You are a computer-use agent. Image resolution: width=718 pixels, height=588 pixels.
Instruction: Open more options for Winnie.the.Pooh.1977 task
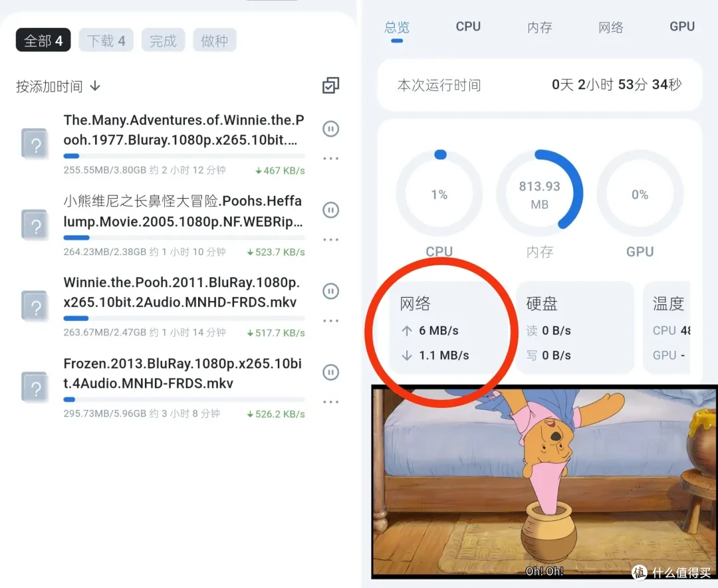[x=330, y=158]
